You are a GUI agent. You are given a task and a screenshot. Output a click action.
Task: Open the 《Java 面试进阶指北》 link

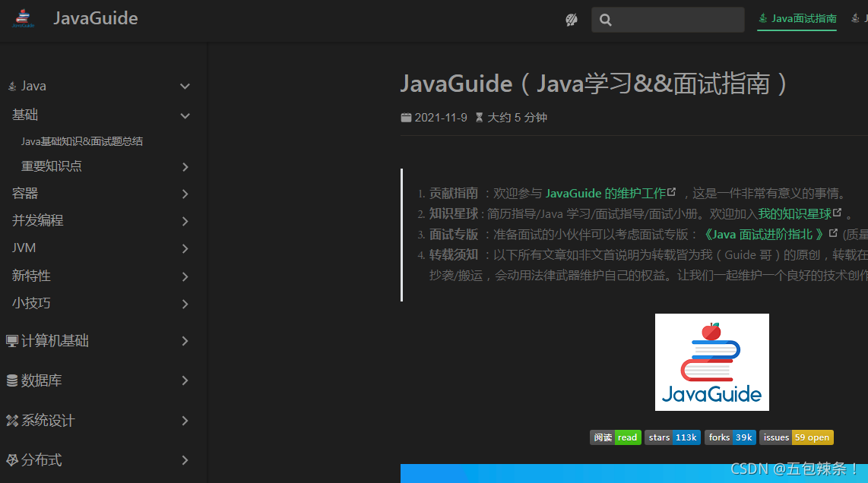pyautogui.click(x=763, y=234)
